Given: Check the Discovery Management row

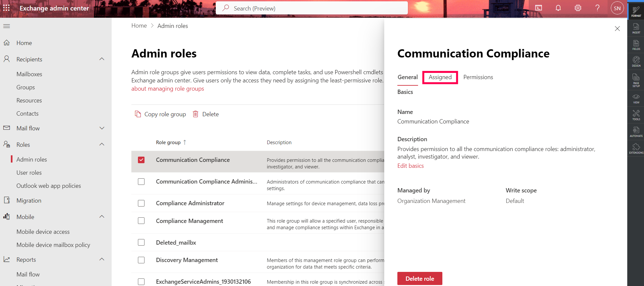Looking at the screenshot, I should (x=141, y=260).
